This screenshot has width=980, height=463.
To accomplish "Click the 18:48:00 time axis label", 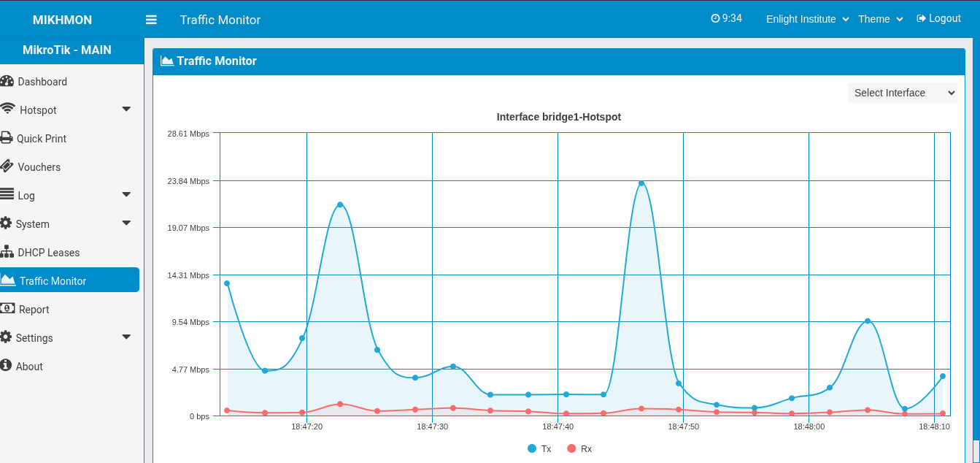I will (x=809, y=426).
